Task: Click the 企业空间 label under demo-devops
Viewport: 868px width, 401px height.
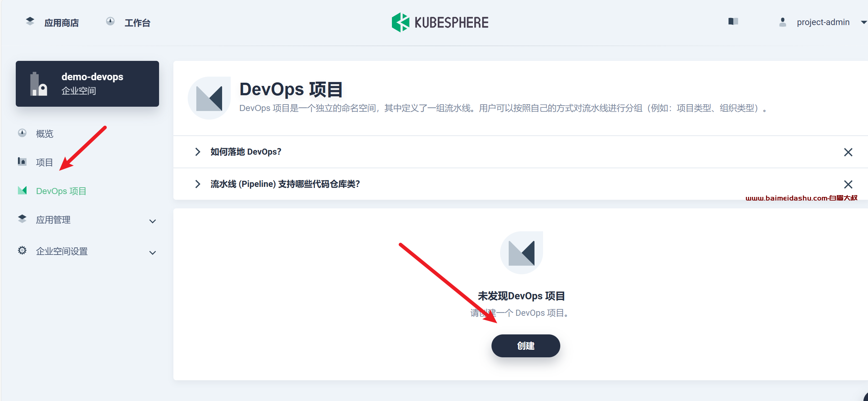Action: click(x=79, y=91)
